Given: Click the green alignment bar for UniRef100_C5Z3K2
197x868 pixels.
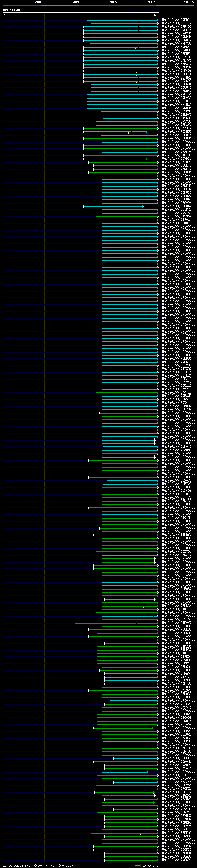Looking at the screenshot, I should (x=121, y=128).
